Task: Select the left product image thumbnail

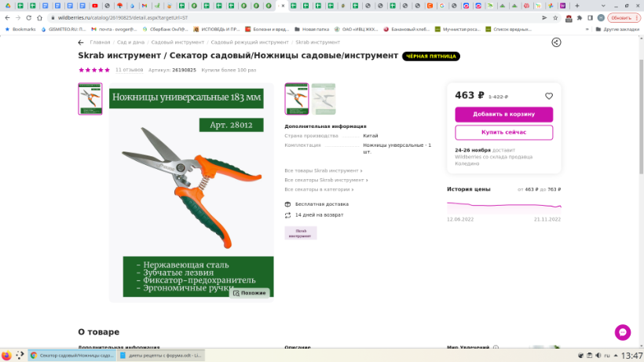Action: coord(90,99)
